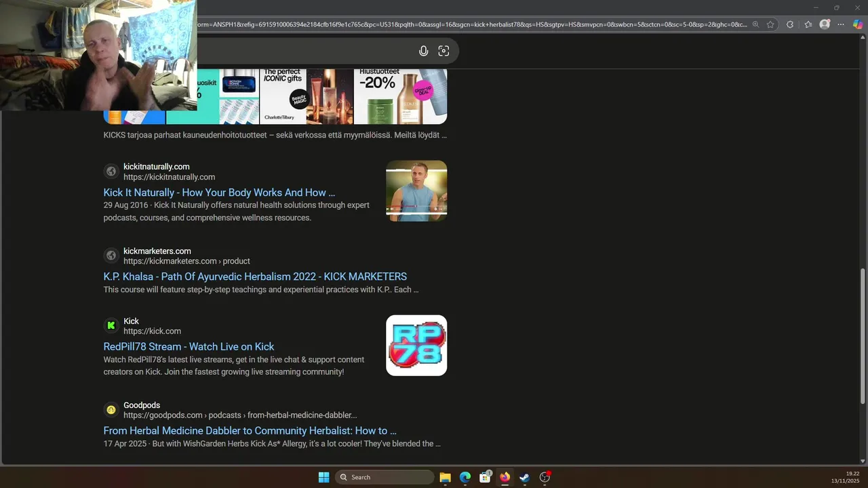This screenshot has width=868, height=488.
Task: Click the goodpods.com podcasts URL breadcrumb
Action: 240,415
